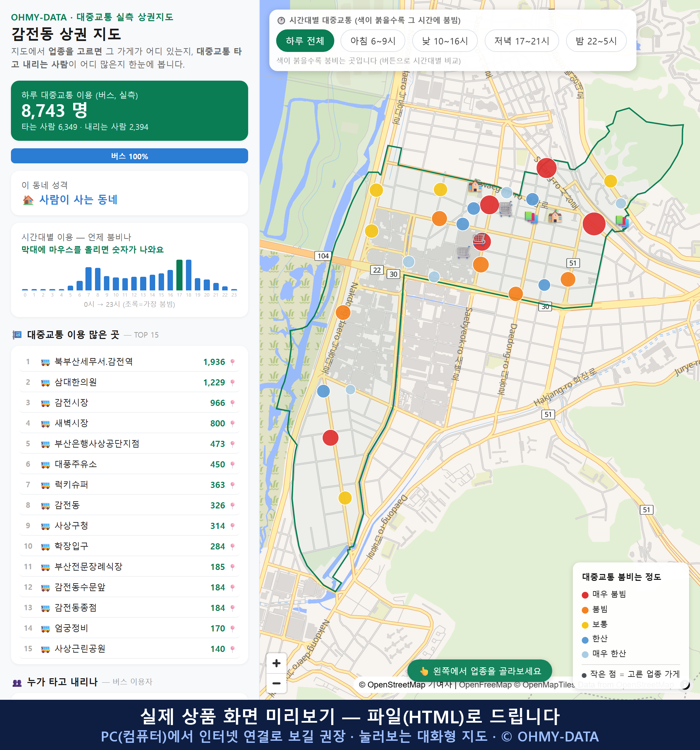Click the 대중교통 이용 많은 곳 heading
Screen dimensions: 700x750
point(73,335)
